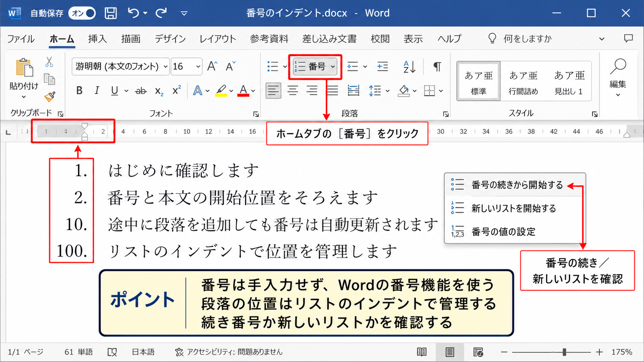
Task: Toggle the 自動保存 switch
Action: [82, 13]
